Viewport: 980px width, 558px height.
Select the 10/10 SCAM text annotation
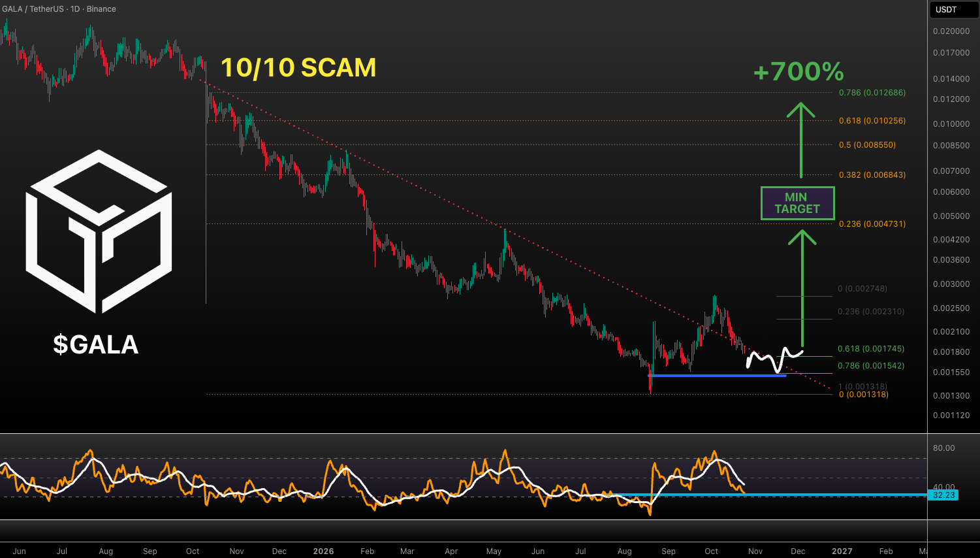tap(298, 68)
